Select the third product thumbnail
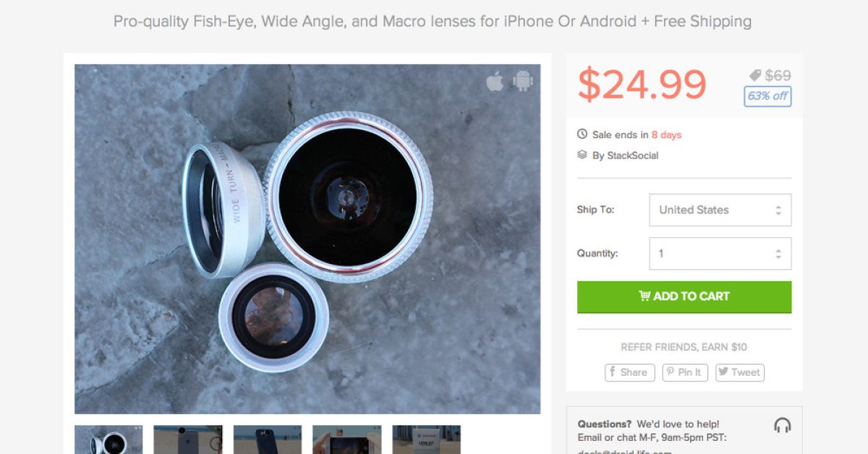Viewport: 868px width, 454px height. tap(268, 440)
